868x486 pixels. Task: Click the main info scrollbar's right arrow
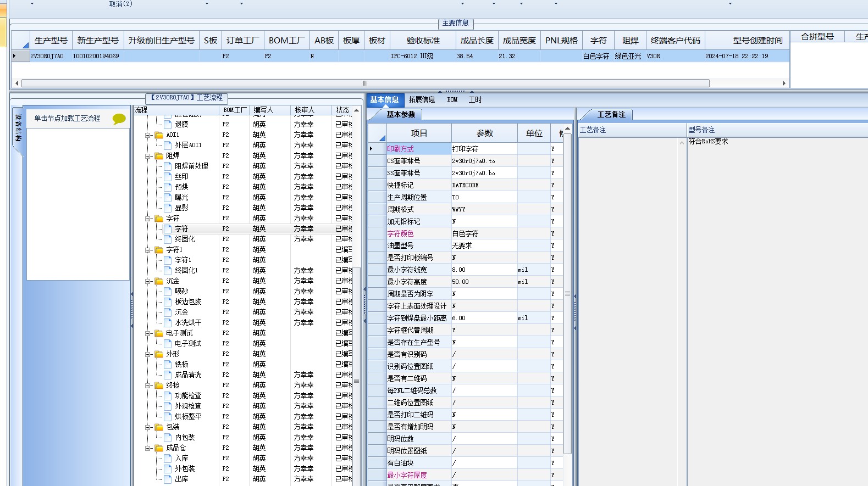[x=784, y=83]
